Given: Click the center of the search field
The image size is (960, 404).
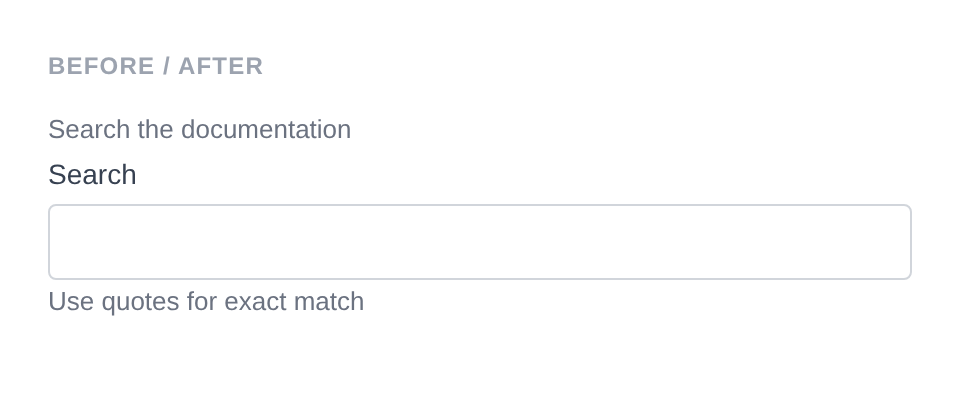Looking at the screenshot, I should coord(480,242).
